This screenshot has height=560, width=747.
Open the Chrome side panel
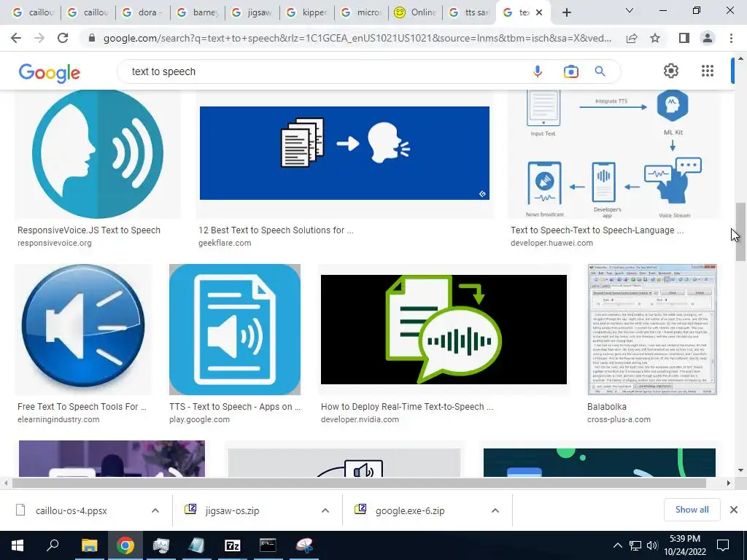pyautogui.click(x=684, y=38)
